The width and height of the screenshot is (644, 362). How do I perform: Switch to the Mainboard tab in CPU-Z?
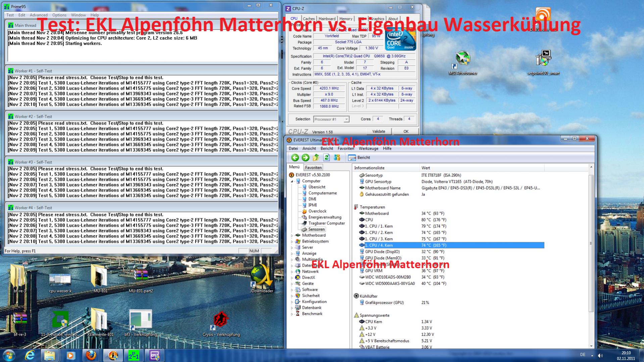click(327, 19)
